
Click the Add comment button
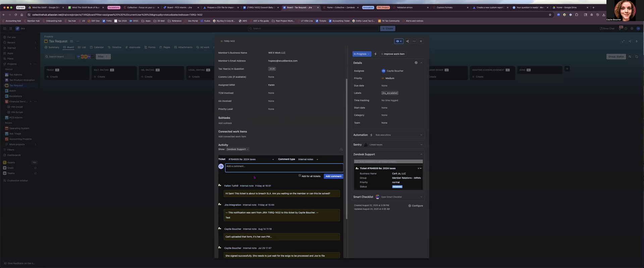pyautogui.click(x=333, y=176)
